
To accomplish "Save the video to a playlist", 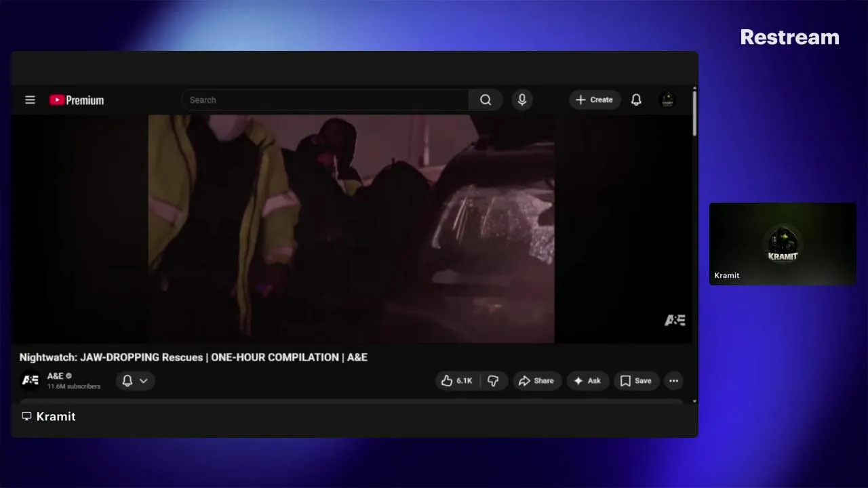I will 636,381.
